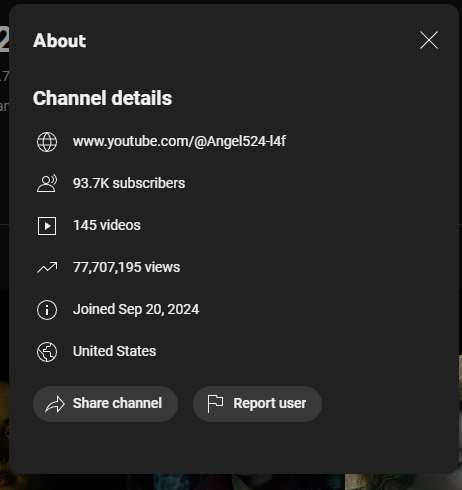Viewport: 462px width, 490px height.
Task: Click the share arrow icon in Share channel
Action: pos(55,404)
